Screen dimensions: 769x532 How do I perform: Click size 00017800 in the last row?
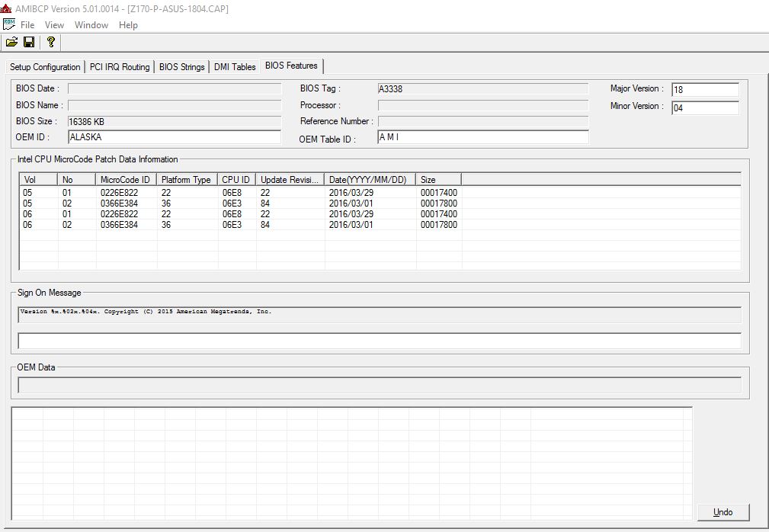click(x=439, y=225)
